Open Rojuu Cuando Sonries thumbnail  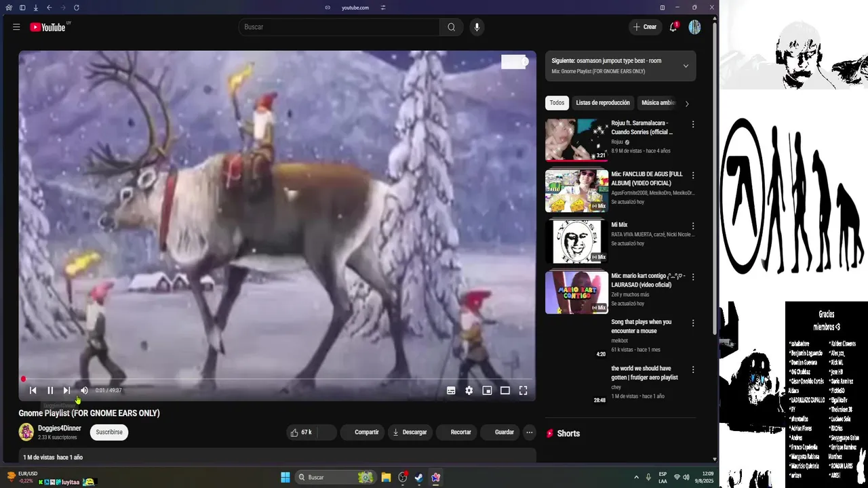pos(576,140)
